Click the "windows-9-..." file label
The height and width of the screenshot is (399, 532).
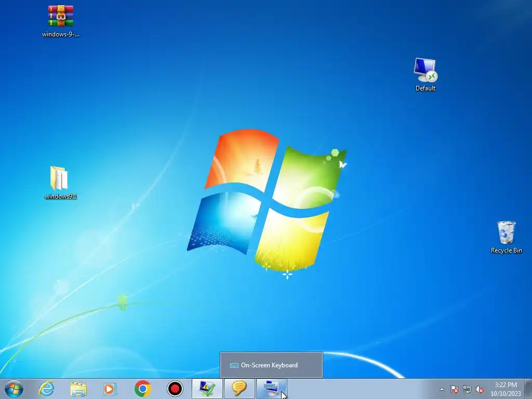[x=61, y=34]
